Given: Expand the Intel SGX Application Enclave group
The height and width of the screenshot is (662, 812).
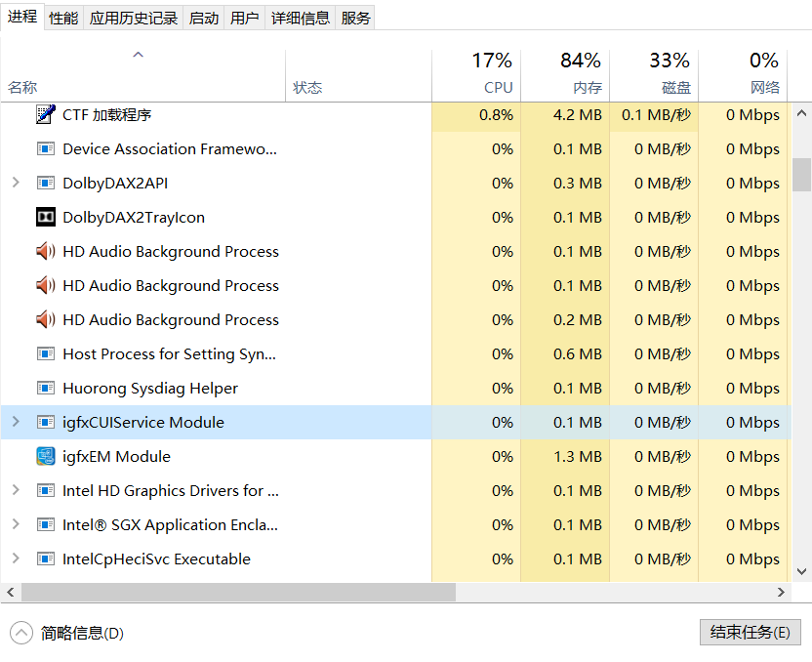Looking at the screenshot, I should 16,524.
